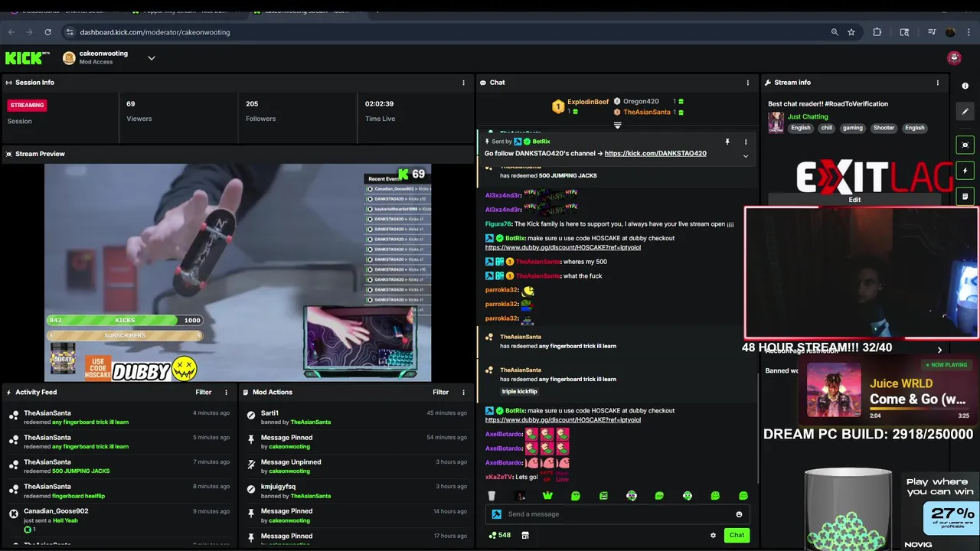Screen dimensions: 980x551
Task: Click the chill tag chip
Action: (827, 128)
